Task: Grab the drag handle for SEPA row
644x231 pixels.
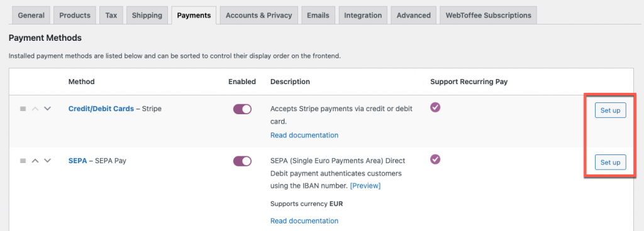Action: pyautogui.click(x=23, y=161)
